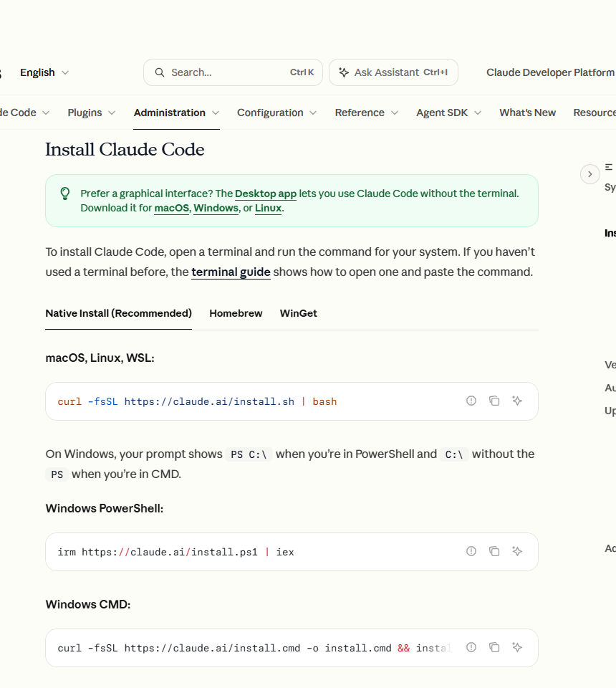Viewport: 616px width, 688px height.
Task: Report issue on PowerShell irm code block
Action: pos(471,551)
